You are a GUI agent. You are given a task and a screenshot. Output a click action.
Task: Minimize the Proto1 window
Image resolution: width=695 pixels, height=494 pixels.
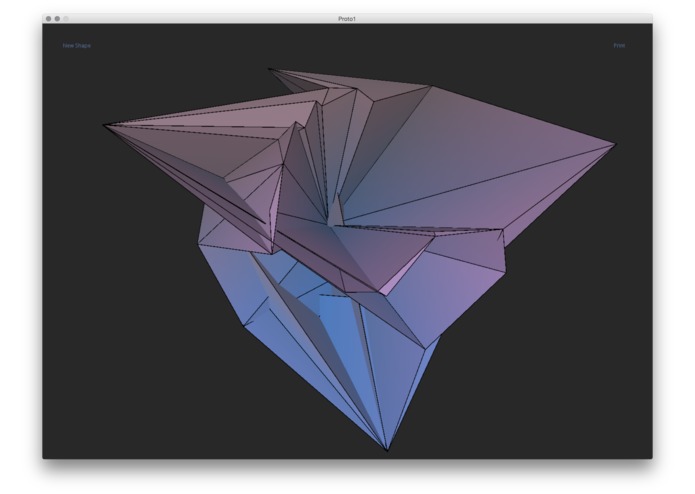pos(57,19)
